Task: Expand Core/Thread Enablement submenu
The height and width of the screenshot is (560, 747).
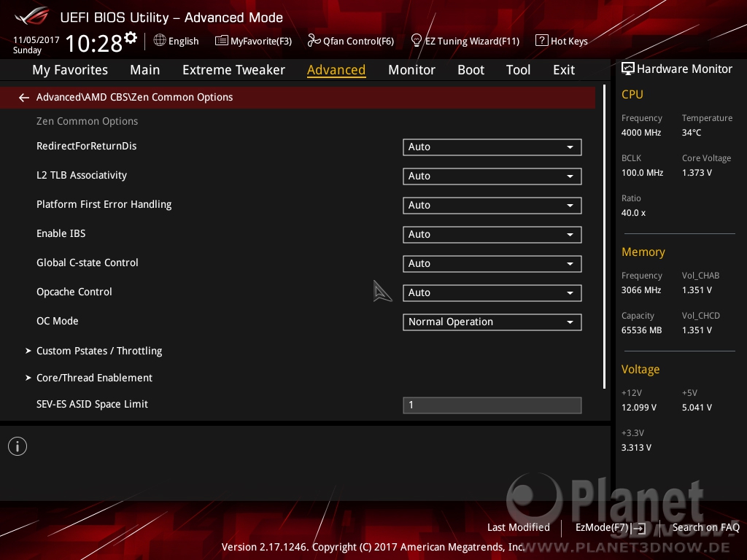Action: pos(94,378)
